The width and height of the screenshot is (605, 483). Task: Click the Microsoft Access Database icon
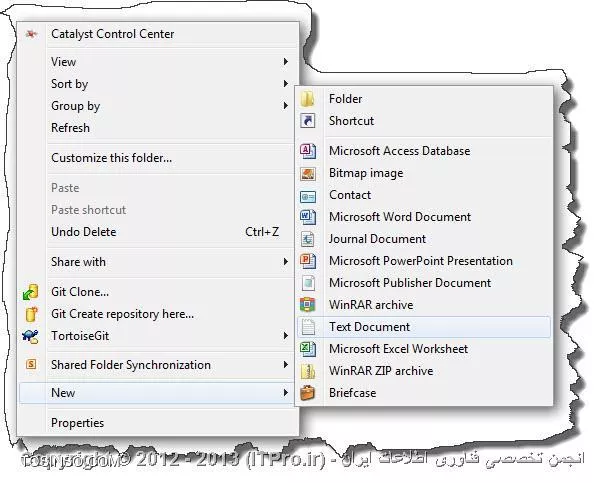(308, 151)
